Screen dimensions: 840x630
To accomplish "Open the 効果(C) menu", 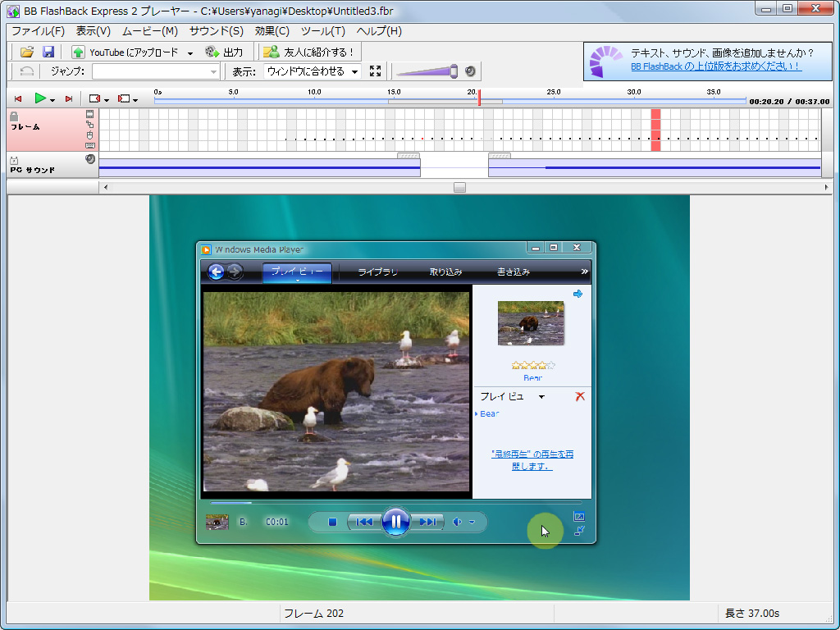I will click(x=272, y=31).
